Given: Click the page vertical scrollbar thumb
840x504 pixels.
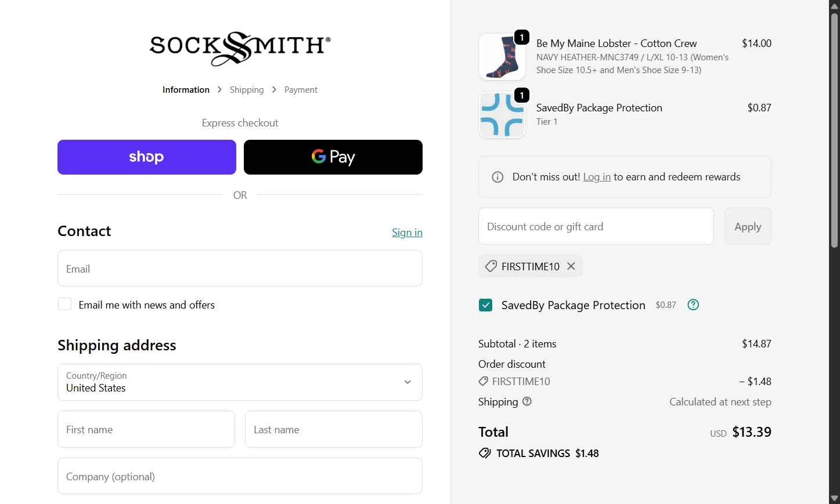Looking at the screenshot, I should point(834,130).
